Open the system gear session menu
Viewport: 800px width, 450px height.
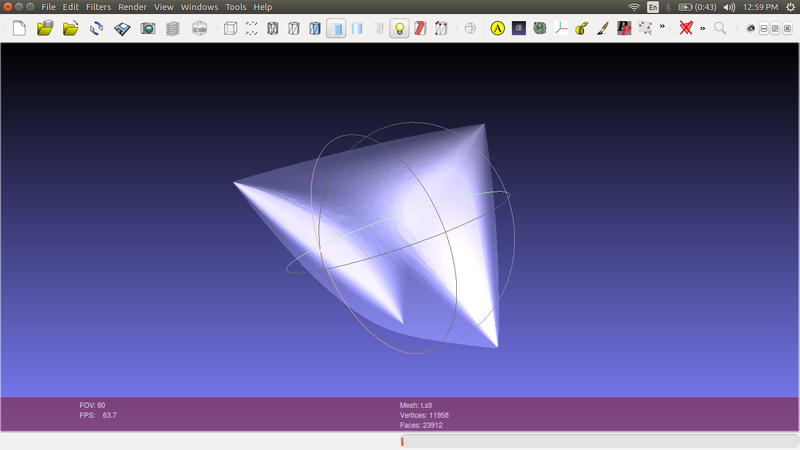(x=790, y=7)
